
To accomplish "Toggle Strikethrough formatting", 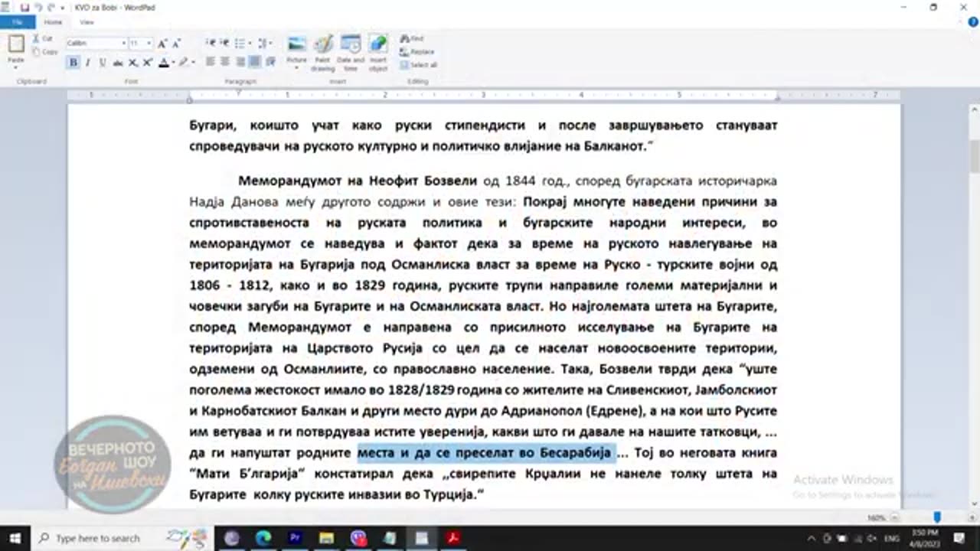I will click(119, 62).
